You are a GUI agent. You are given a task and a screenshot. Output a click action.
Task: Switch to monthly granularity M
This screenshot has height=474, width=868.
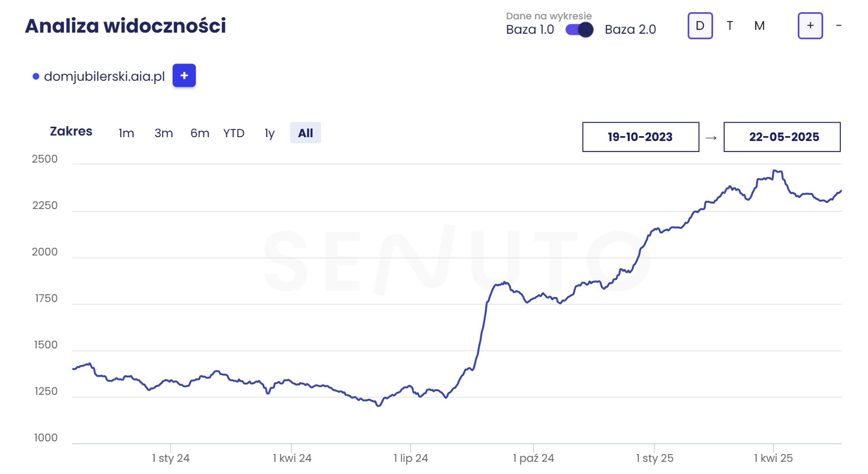point(759,26)
